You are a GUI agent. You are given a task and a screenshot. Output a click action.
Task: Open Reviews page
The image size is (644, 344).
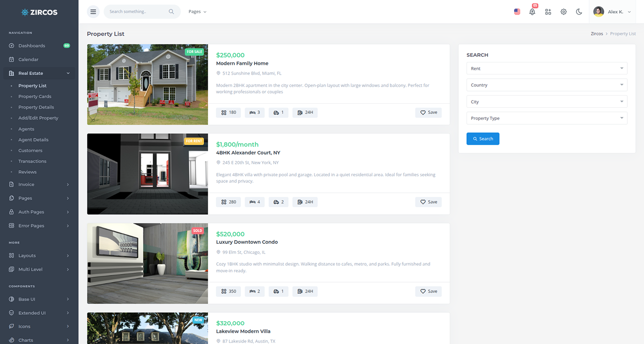click(x=28, y=172)
